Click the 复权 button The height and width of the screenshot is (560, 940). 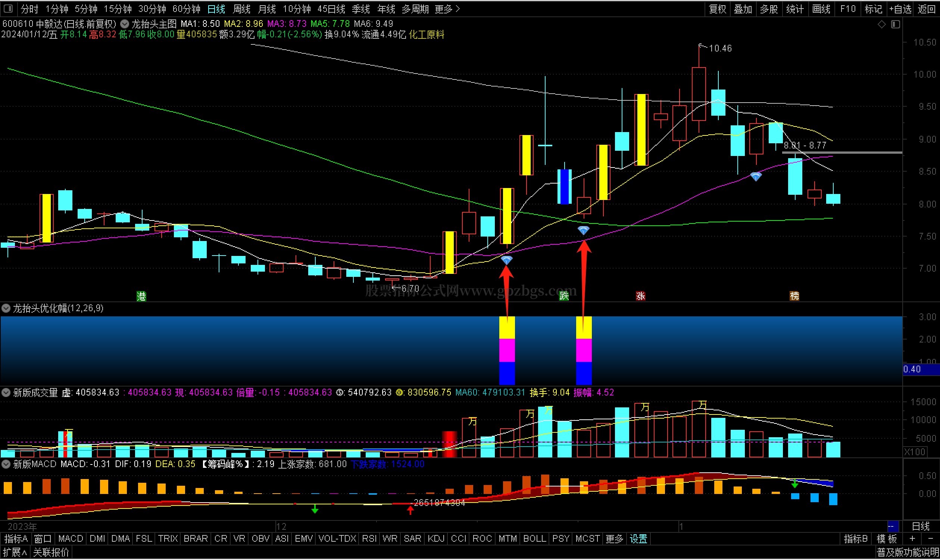pos(717,9)
